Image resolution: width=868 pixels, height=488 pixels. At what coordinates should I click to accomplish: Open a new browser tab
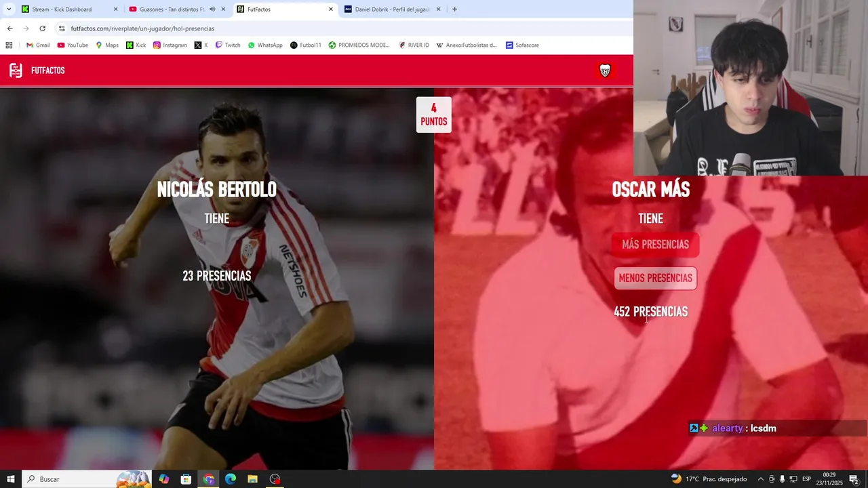click(x=454, y=9)
